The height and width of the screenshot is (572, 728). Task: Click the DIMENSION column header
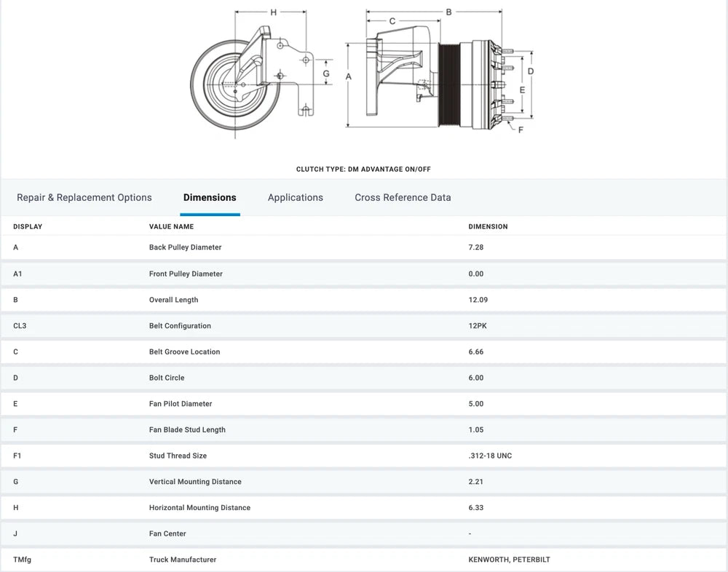(x=488, y=226)
